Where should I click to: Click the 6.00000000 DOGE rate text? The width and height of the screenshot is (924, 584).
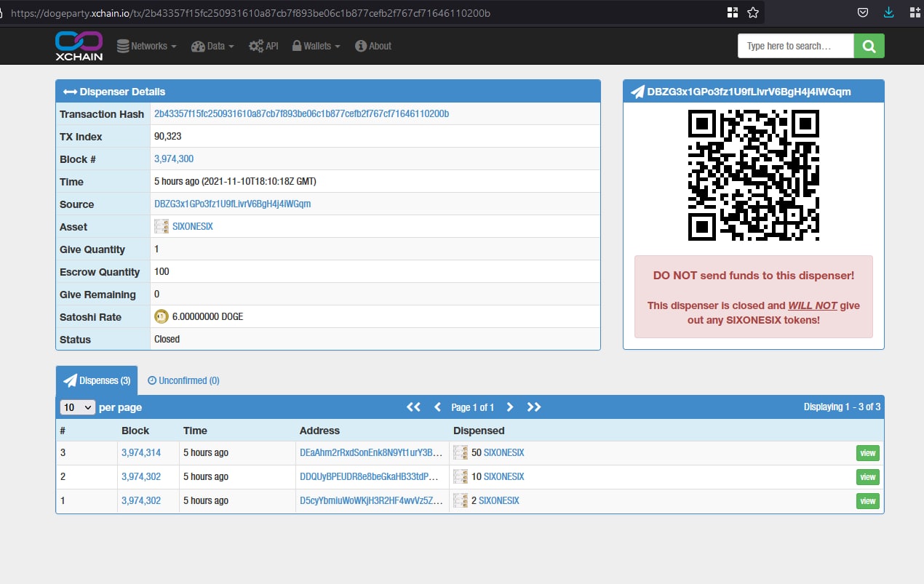click(208, 317)
